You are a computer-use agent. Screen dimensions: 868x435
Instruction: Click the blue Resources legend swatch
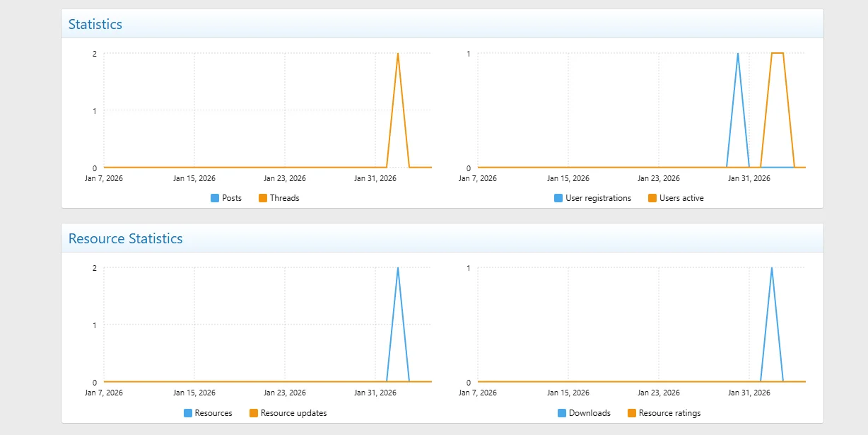188,413
